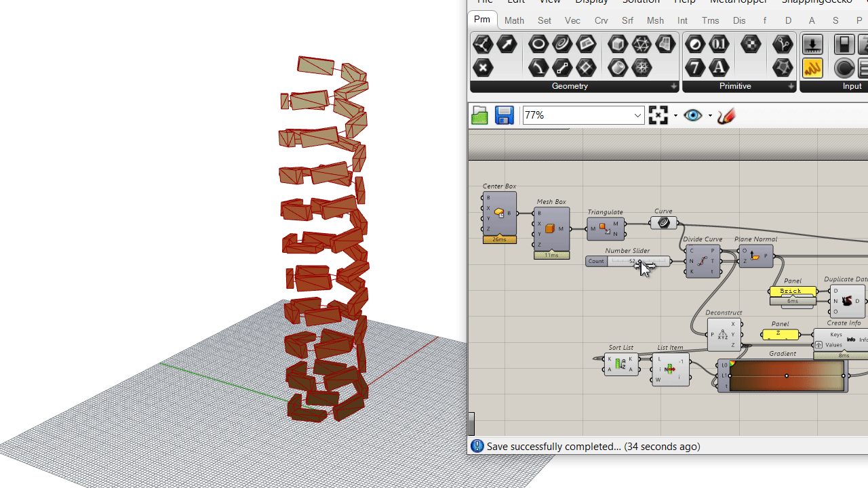Screen dimensions: 868x488
Task: Switch to the Int tab
Action: [x=682, y=20]
